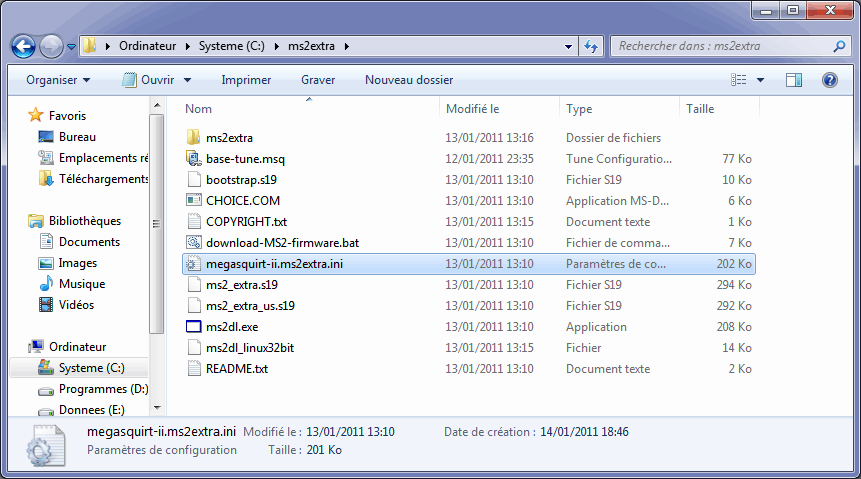Click Nouveau dossier in the toolbar
The height and width of the screenshot is (479, 861).
[408, 80]
